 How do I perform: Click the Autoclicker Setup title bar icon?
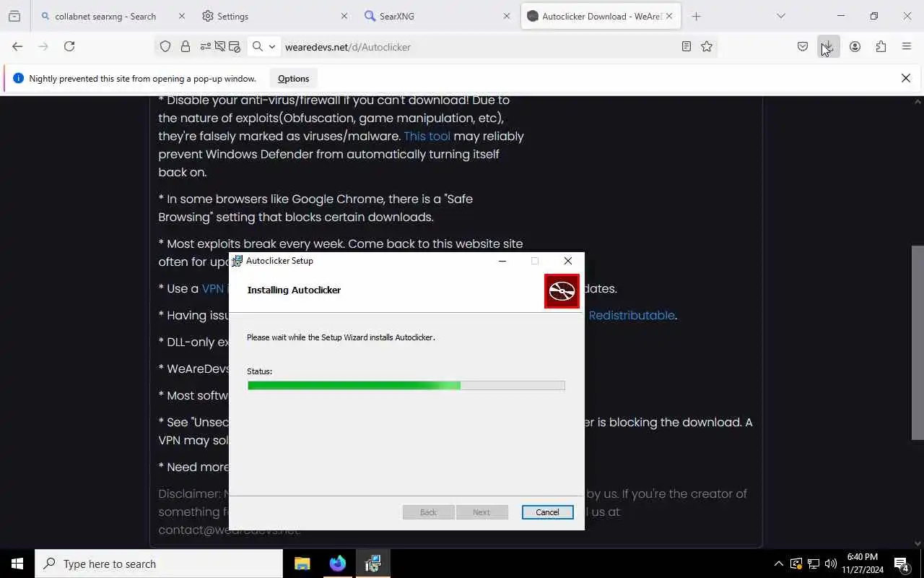coord(237,261)
